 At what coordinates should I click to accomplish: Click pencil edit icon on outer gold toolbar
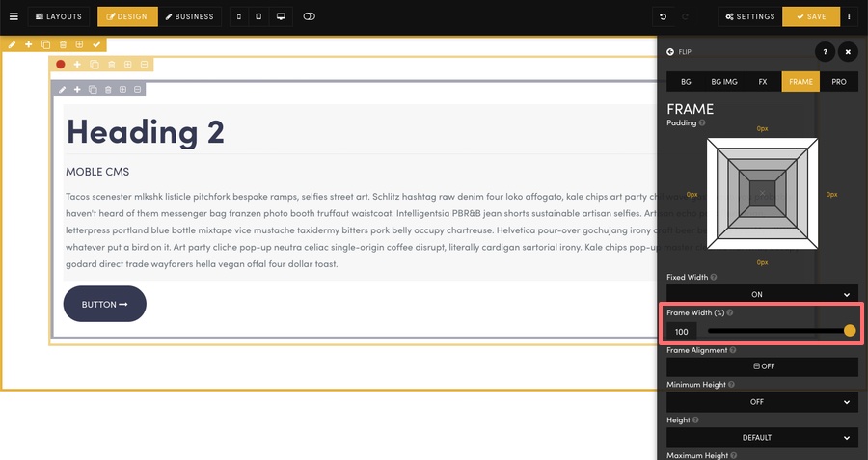(x=12, y=44)
